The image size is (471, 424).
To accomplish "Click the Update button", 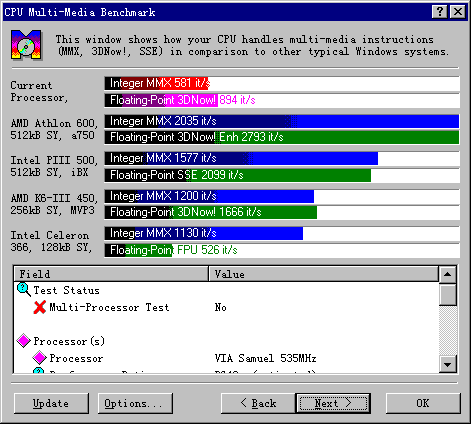I will point(51,403).
